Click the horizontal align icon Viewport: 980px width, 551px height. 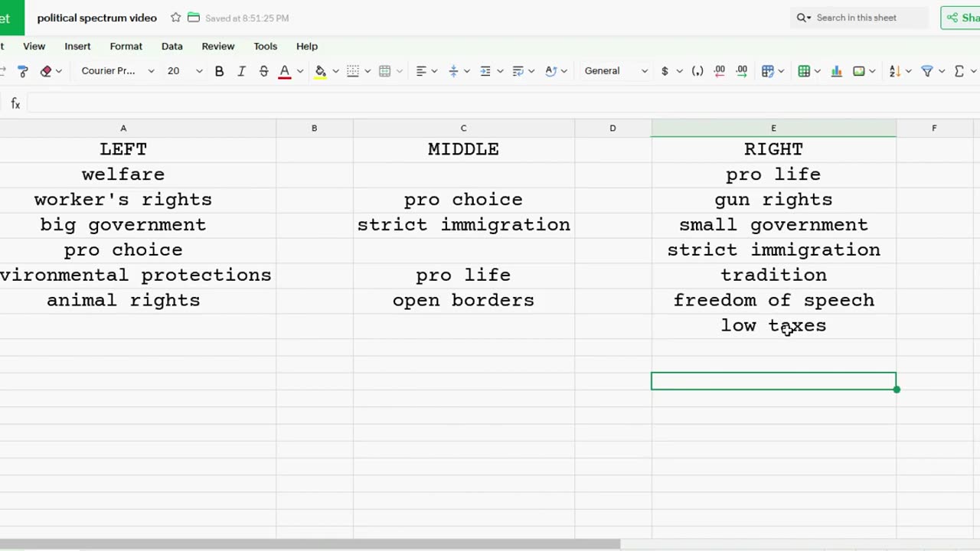(x=421, y=71)
